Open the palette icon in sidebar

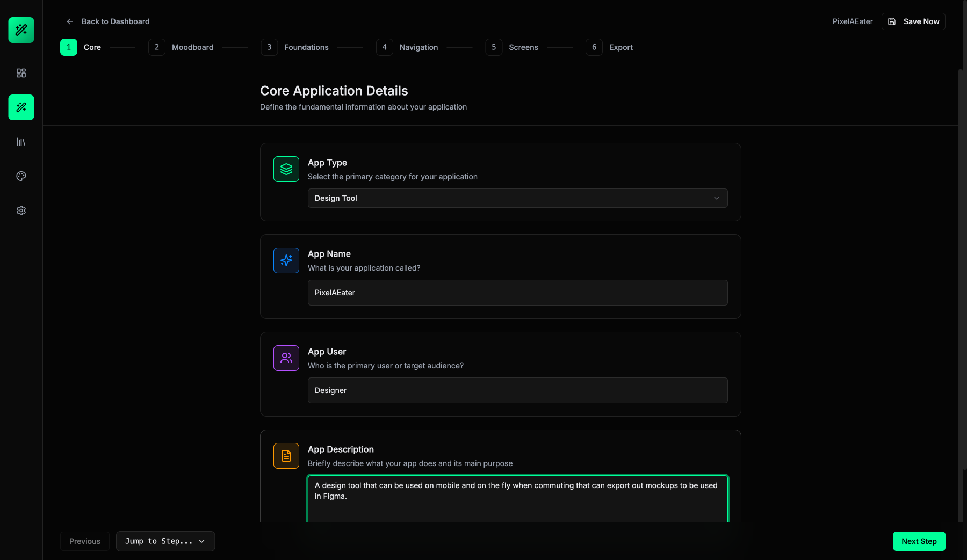(21, 176)
